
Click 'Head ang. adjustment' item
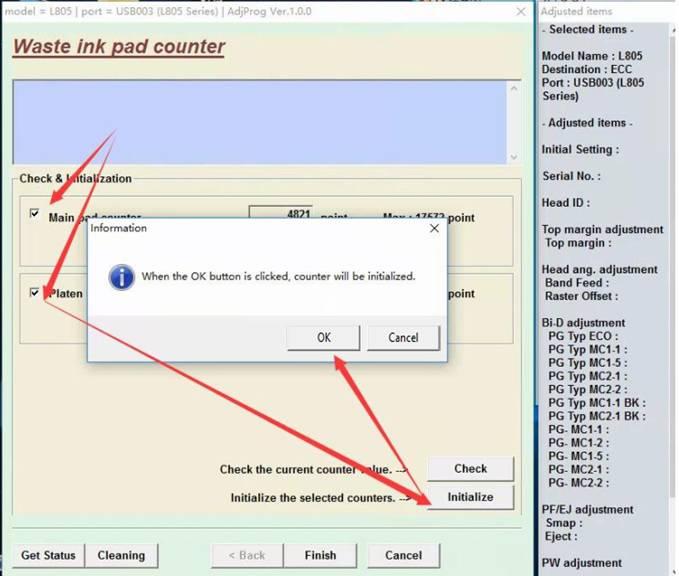599,269
